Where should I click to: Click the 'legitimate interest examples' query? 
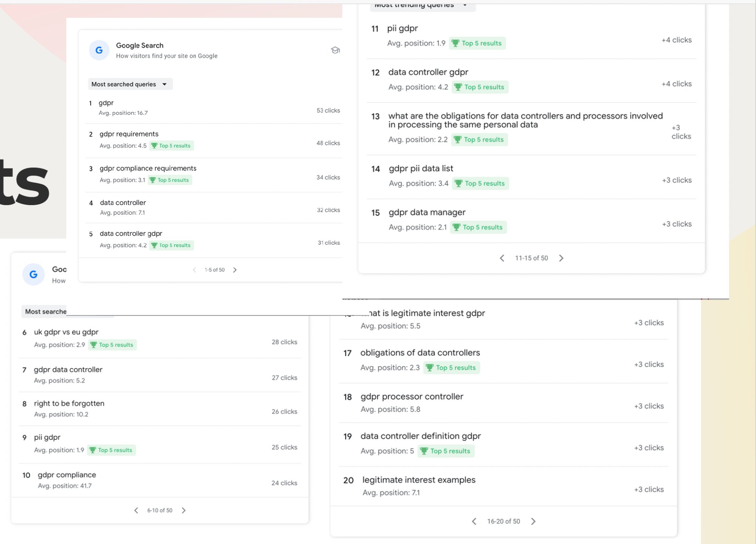(x=418, y=479)
